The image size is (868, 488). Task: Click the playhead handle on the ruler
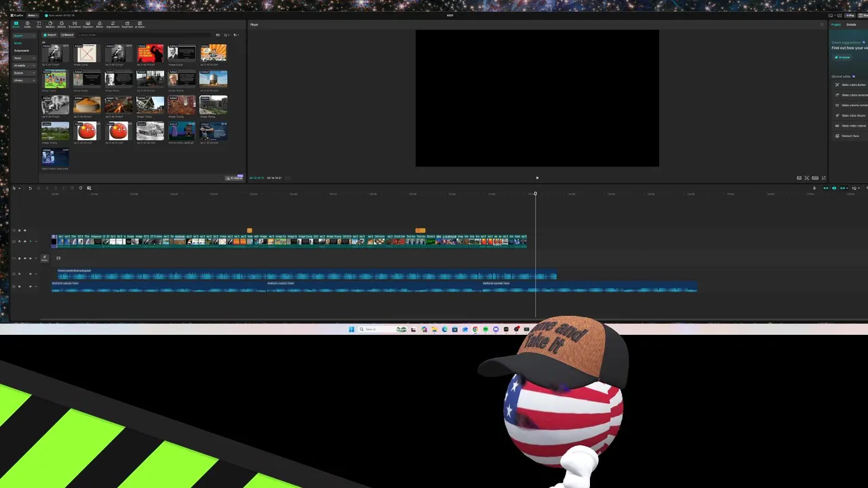[535, 194]
